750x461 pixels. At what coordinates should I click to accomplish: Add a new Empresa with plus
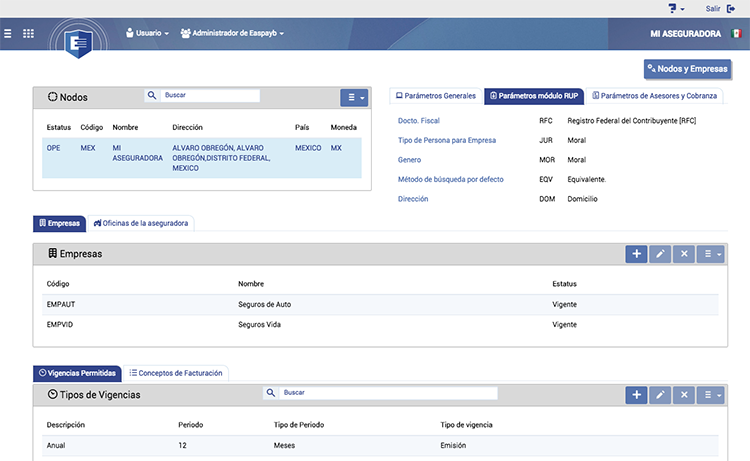coord(636,254)
